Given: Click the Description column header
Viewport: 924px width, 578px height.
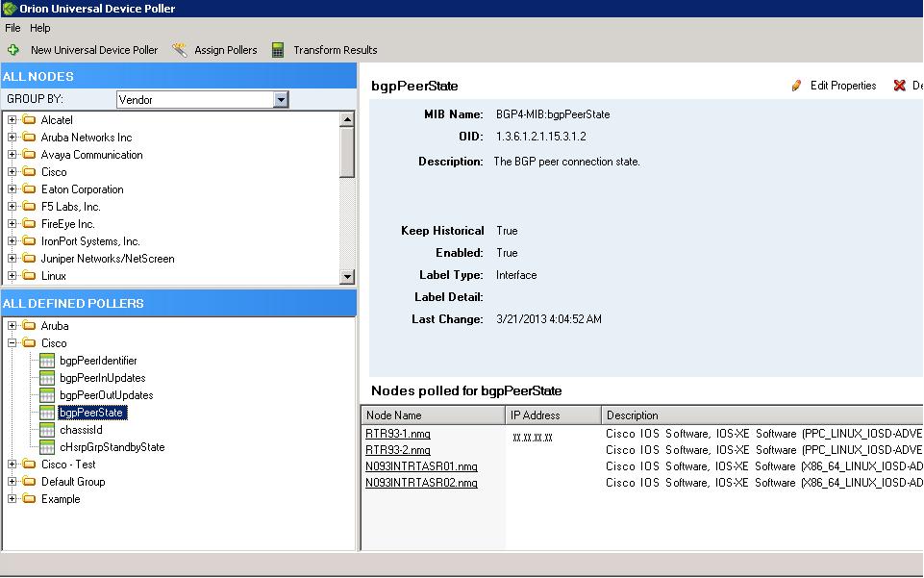Looking at the screenshot, I should coord(762,415).
